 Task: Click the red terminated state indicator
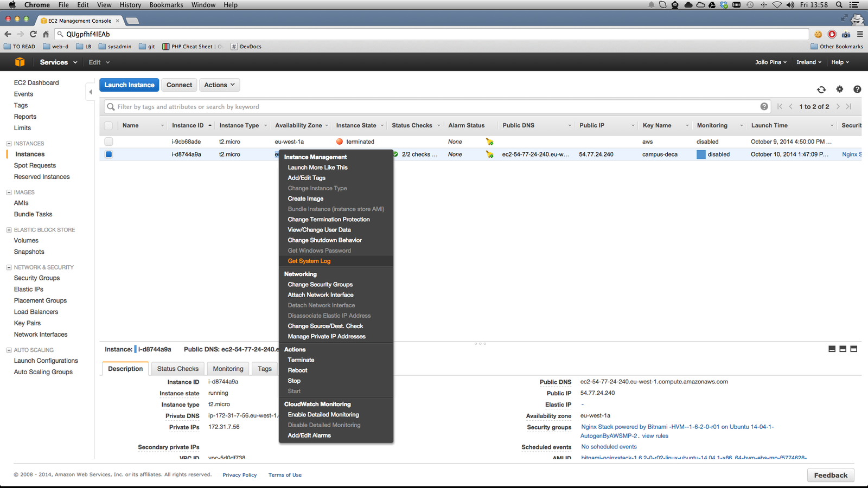click(x=340, y=142)
